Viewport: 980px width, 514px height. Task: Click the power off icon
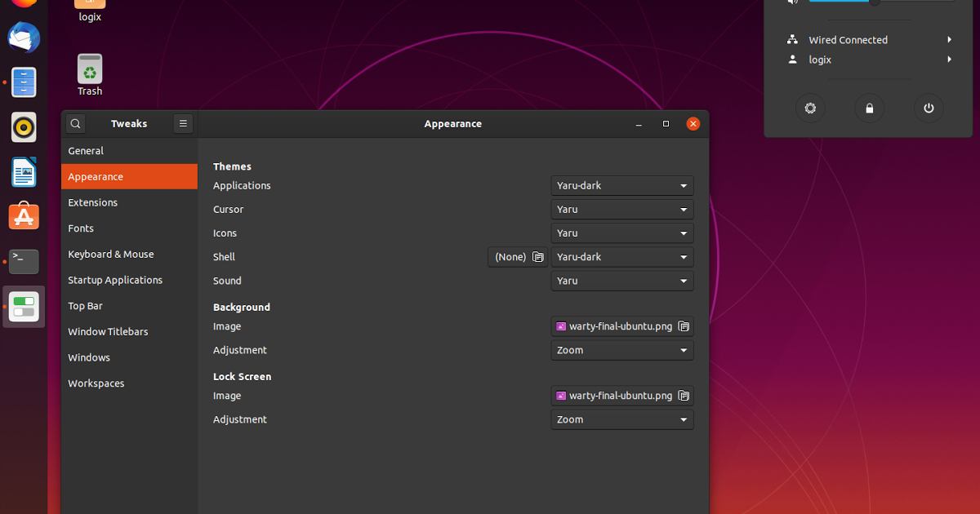tap(929, 109)
